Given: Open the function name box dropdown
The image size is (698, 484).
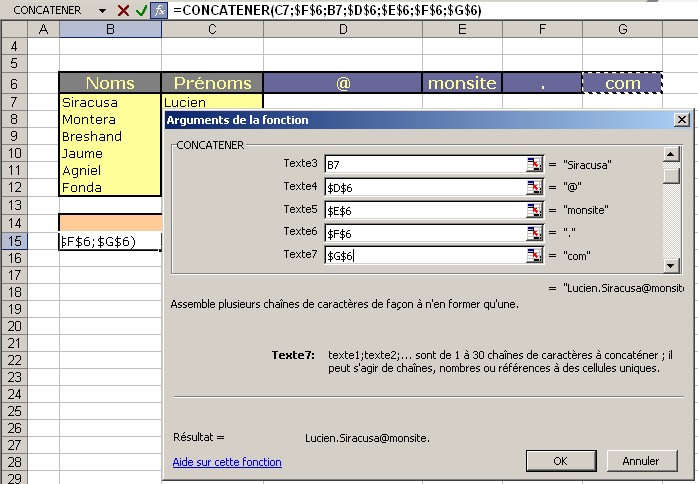Looking at the screenshot, I should click(102, 10).
